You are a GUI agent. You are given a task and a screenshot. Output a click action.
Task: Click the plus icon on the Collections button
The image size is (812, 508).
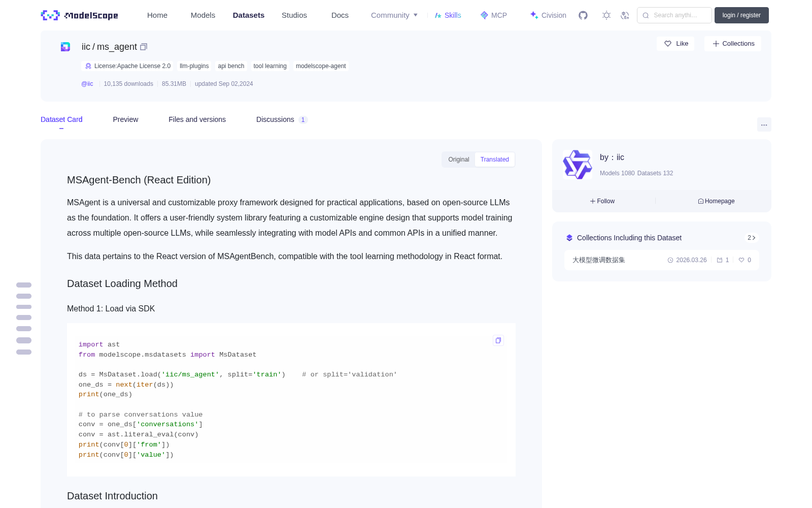tap(716, 44)
